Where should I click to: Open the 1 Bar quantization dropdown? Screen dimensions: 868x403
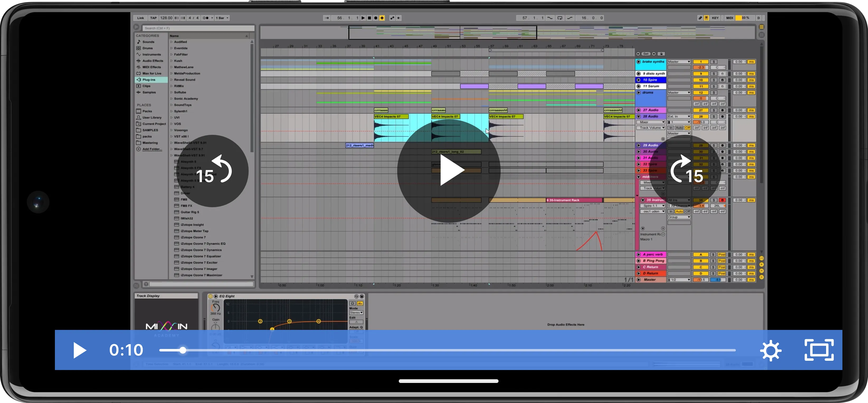pyautogui.click(x=222, y=18)
